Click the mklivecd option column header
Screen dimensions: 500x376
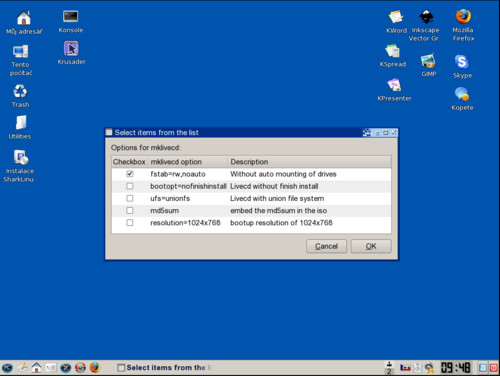(187, 162)
